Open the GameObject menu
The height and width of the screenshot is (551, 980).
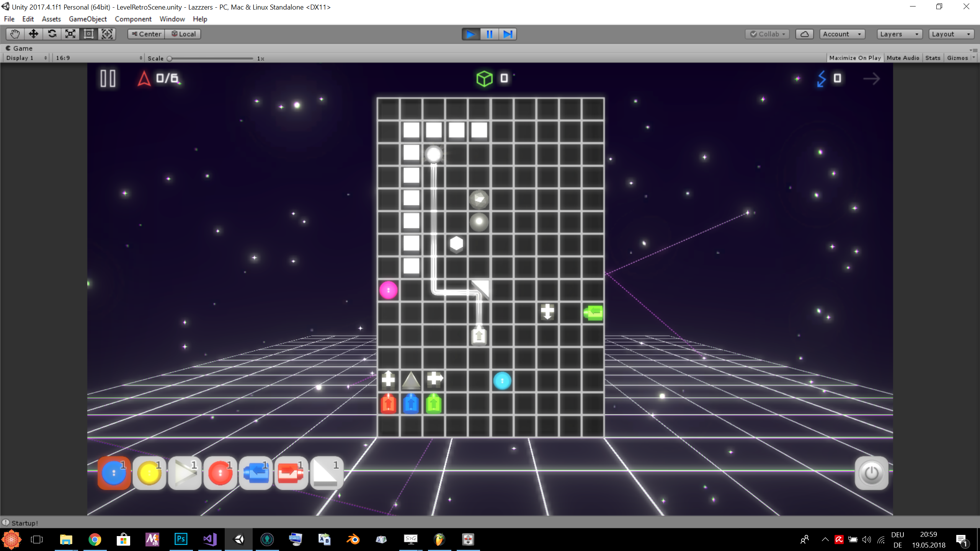click(x=88, y=19)
